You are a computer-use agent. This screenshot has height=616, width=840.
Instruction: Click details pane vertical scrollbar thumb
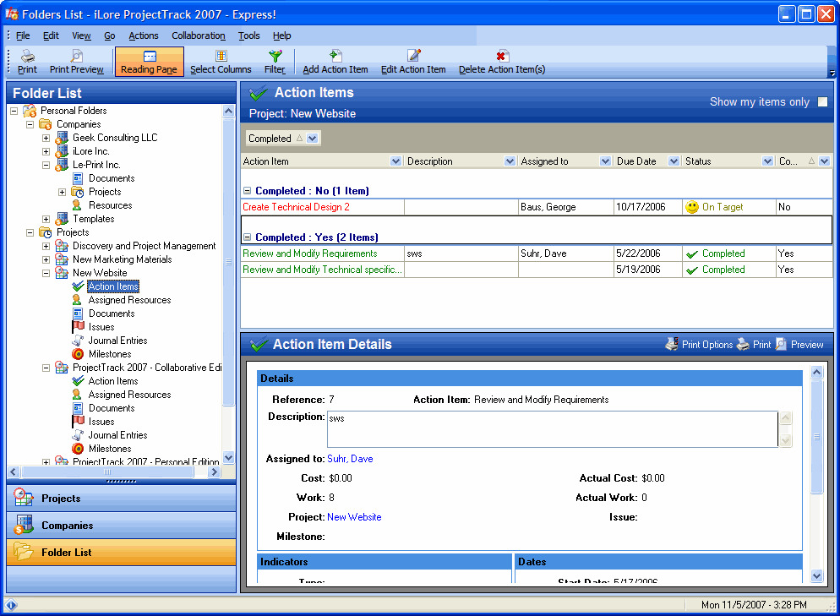click(816, 437)
